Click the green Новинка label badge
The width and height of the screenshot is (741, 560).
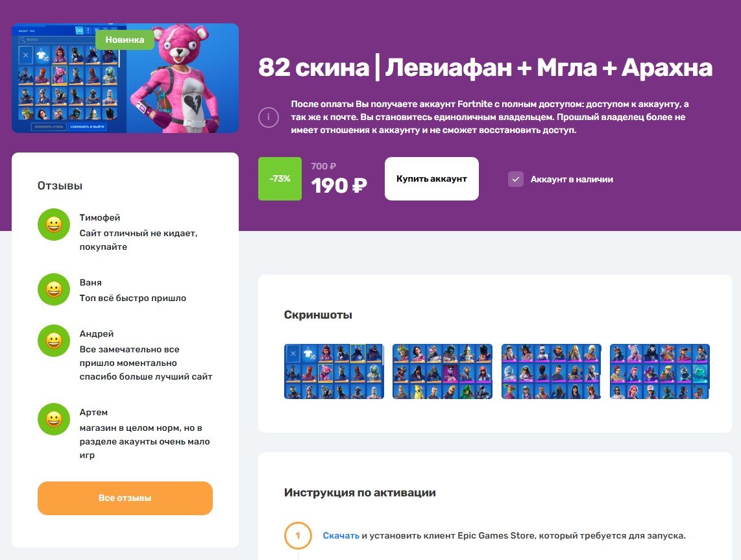(x=125, y=40)
